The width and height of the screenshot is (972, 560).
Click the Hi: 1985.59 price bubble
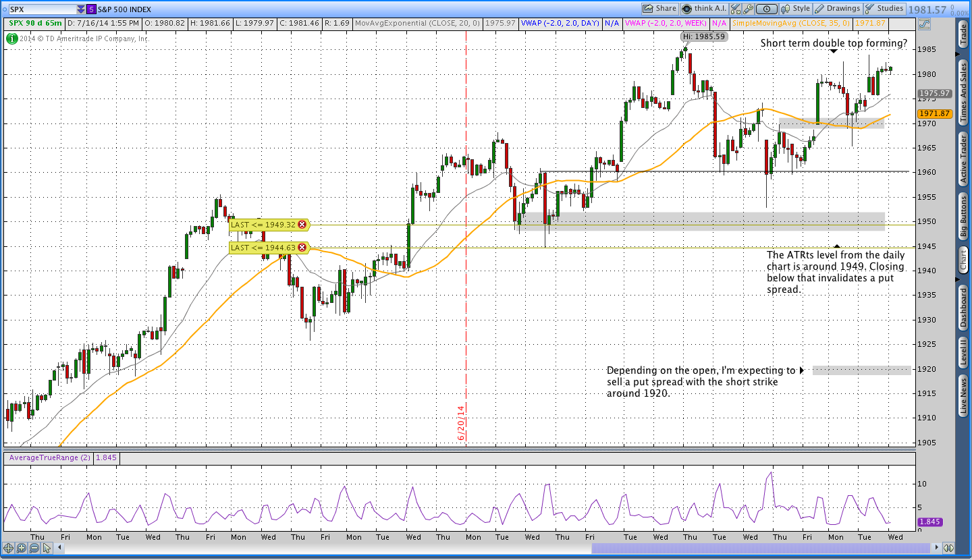[x=703, y=36]
